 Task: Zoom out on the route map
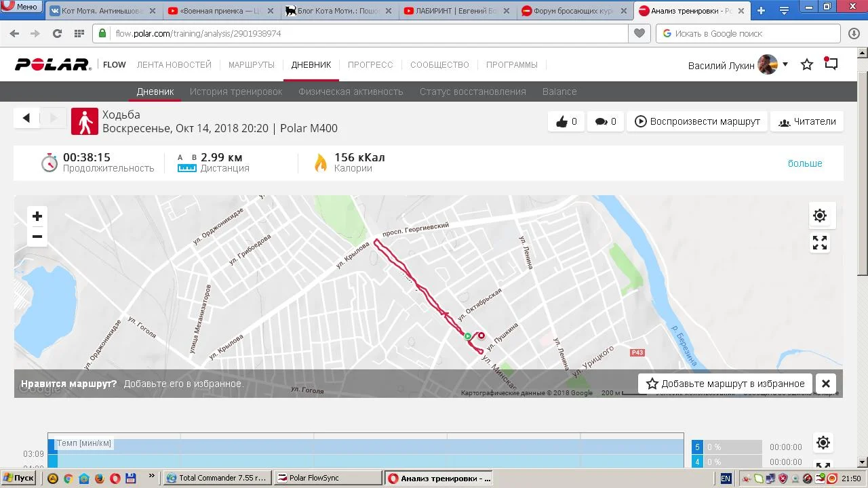pos(37,237)
